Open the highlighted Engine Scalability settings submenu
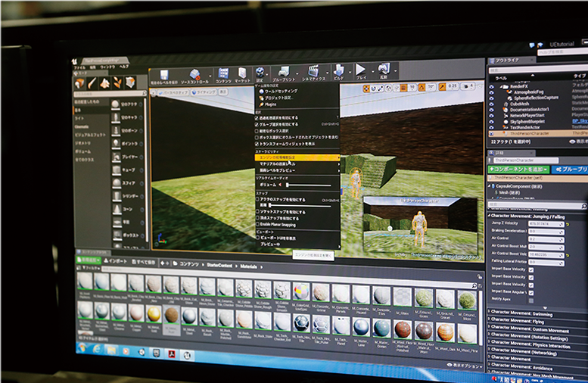Screen dimensions: 588x383 point(297,157)
